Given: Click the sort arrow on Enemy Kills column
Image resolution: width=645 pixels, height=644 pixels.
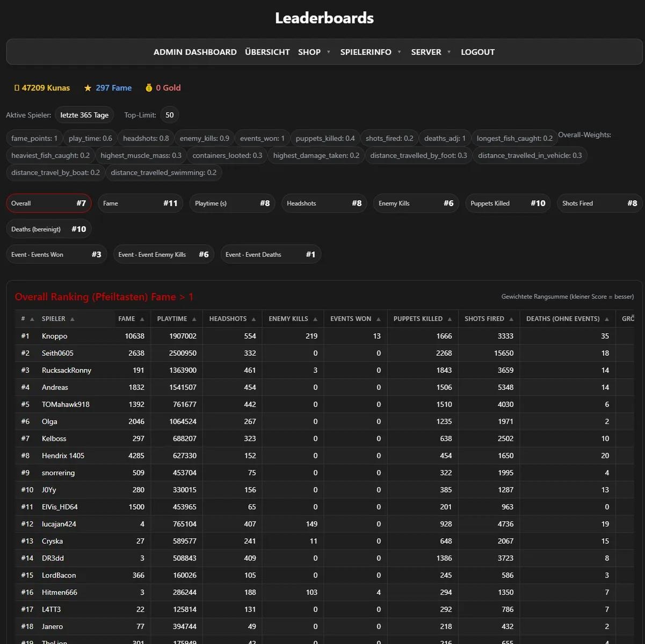Looking at the screenshot, I should click(315, 319).
